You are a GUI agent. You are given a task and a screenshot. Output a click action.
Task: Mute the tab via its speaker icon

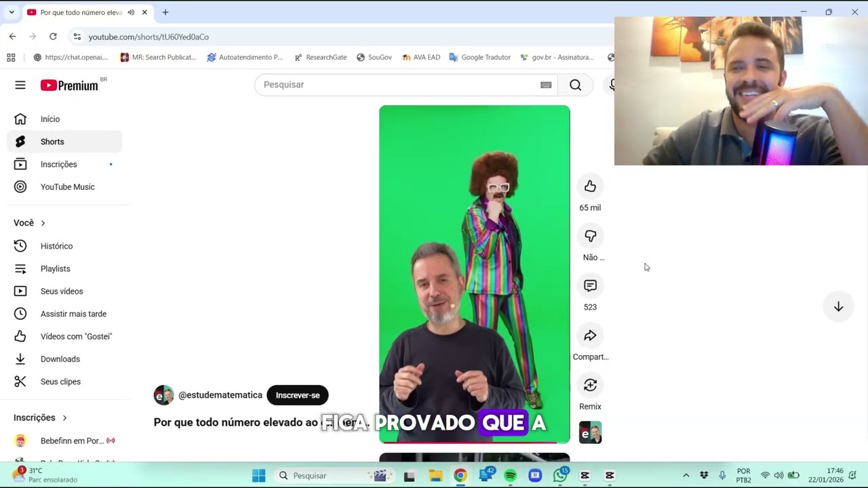point(131,12)
